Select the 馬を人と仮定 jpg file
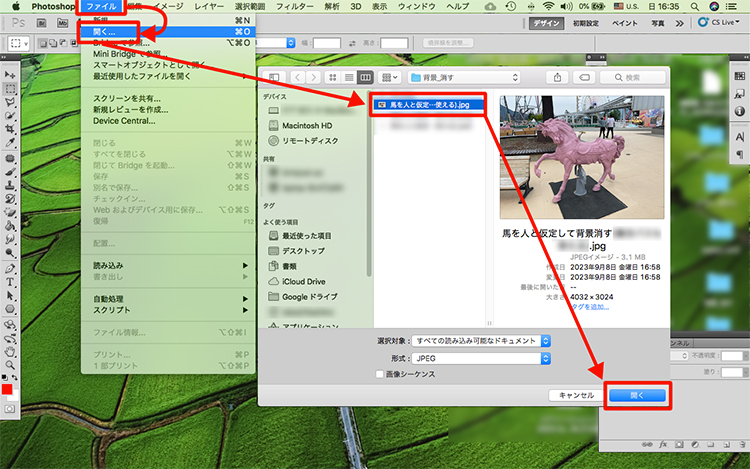 point(428,105)
